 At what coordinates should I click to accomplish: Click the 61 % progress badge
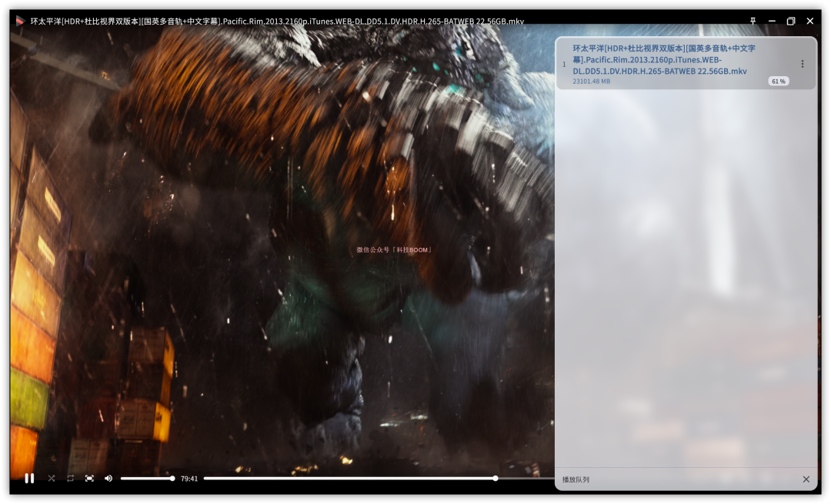(779, 81)
